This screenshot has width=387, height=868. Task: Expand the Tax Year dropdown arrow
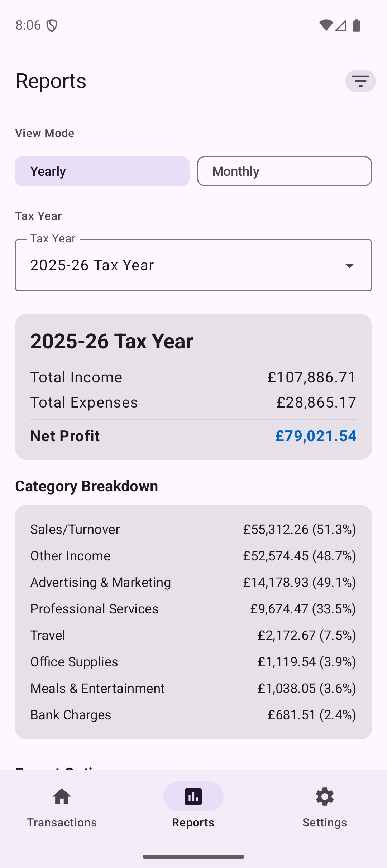(349, 265)
